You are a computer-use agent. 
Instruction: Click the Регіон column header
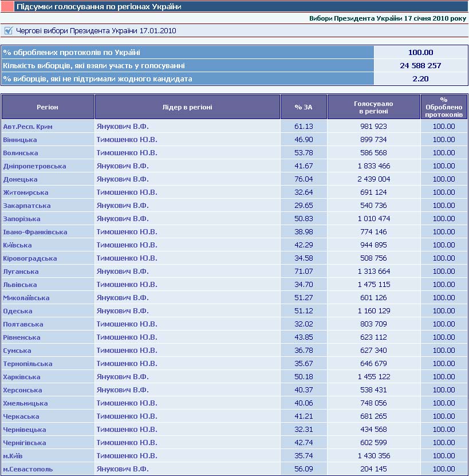tap(48, 107)
